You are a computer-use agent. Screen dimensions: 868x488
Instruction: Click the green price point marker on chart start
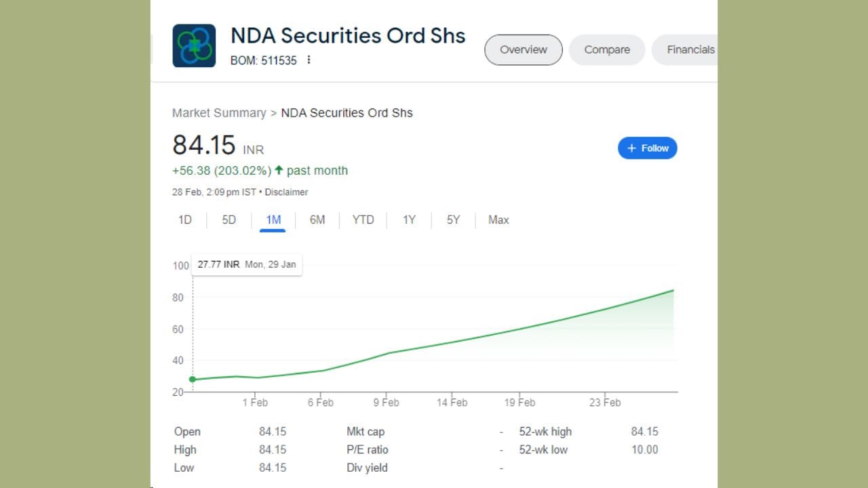[193, 379]
